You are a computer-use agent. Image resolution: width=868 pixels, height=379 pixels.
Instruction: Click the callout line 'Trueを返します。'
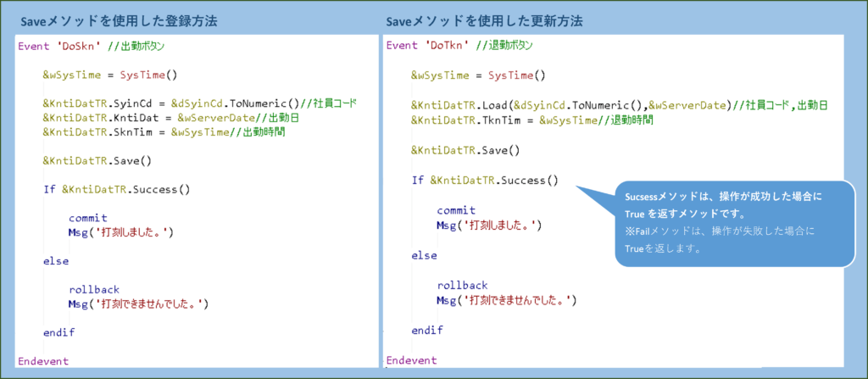663,248
